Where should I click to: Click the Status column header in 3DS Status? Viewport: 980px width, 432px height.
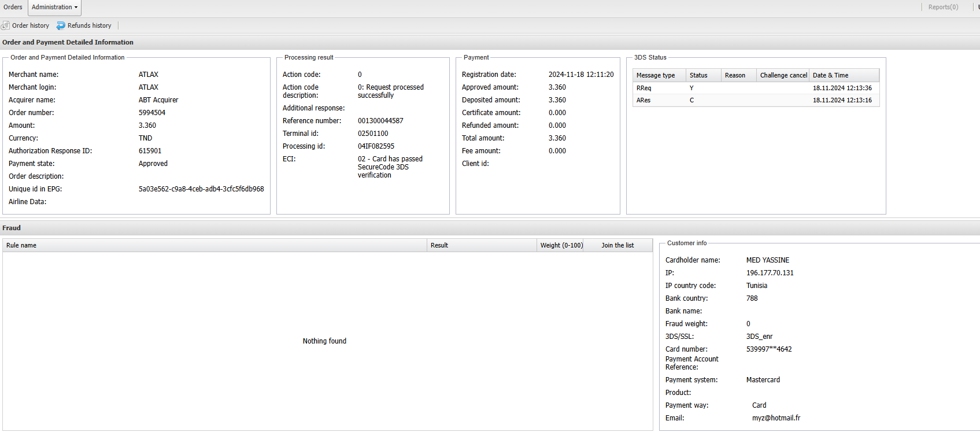tap(698, 76)
